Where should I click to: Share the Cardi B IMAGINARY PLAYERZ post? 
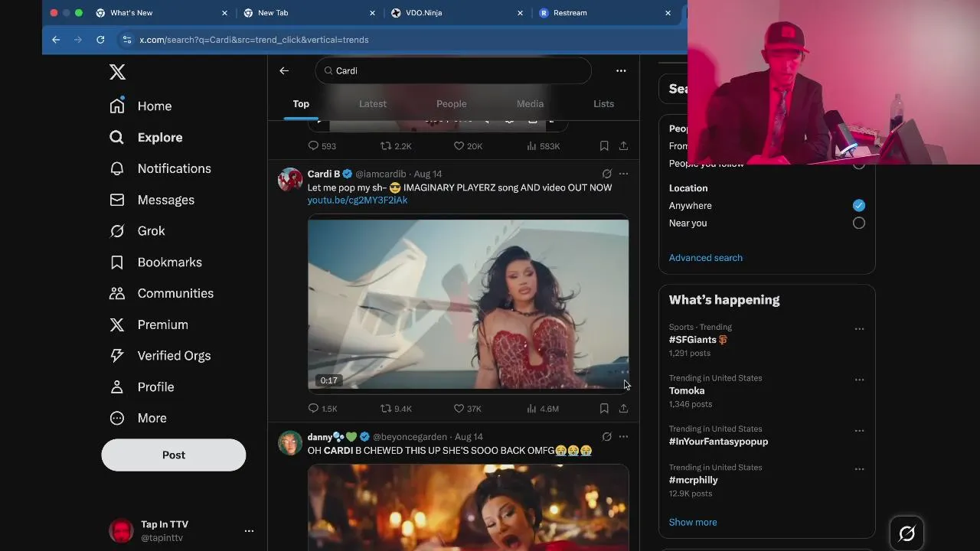tap(624, 409)
